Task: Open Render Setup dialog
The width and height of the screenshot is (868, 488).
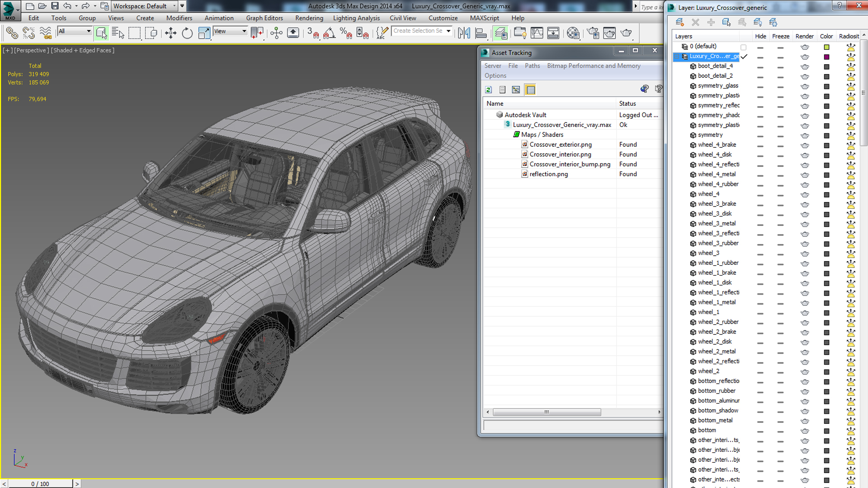Action: [593, 33]
